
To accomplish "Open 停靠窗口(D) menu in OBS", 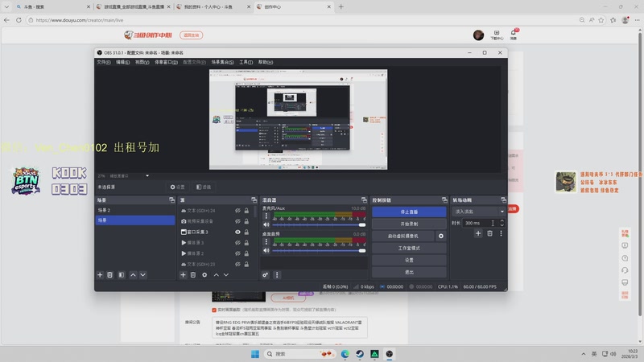I will [166, 63].
